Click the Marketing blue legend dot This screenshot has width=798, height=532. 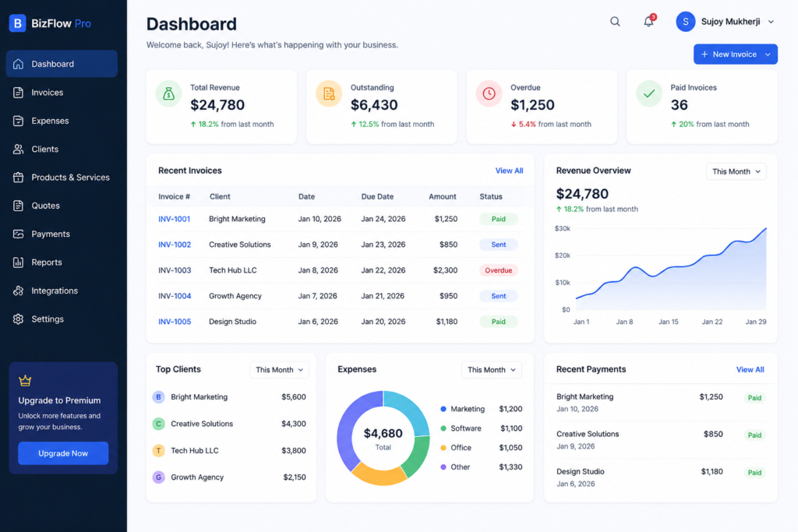(x=443, y=409)
